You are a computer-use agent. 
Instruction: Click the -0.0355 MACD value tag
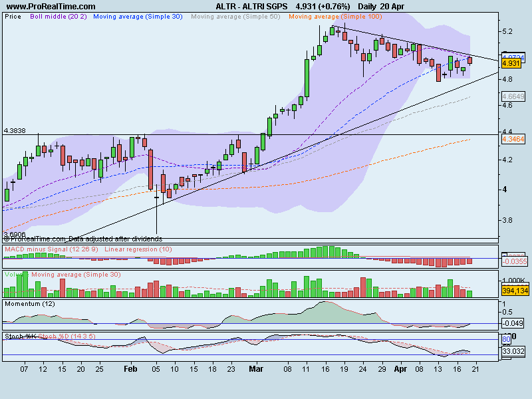[514, 261]
